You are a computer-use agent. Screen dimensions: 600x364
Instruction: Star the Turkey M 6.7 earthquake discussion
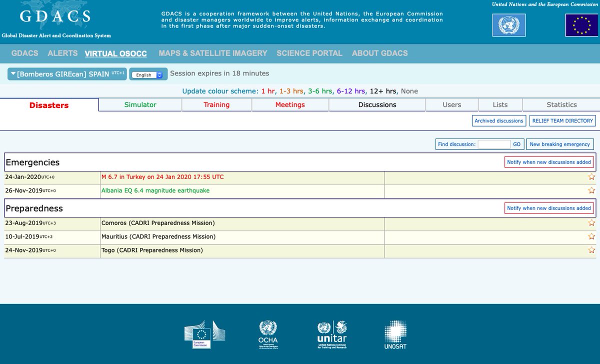(x=591, y=177)
